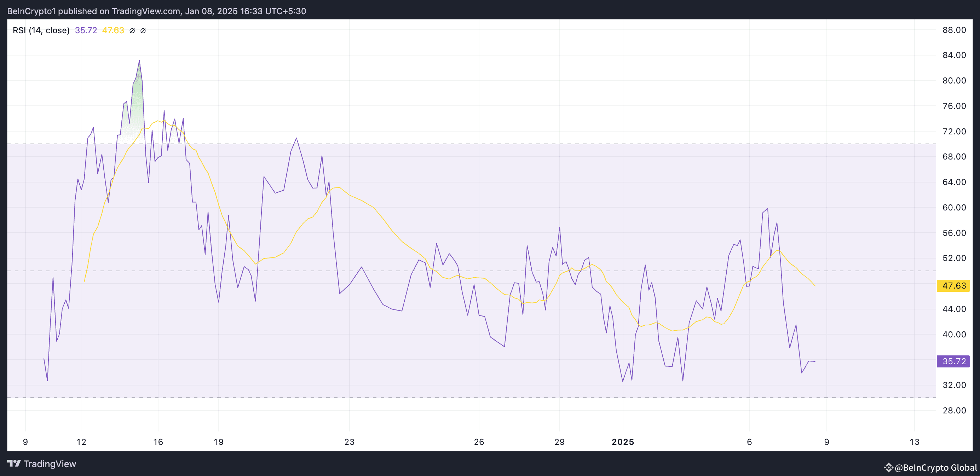Click the 64.00 axis label

tap(954, 182)
